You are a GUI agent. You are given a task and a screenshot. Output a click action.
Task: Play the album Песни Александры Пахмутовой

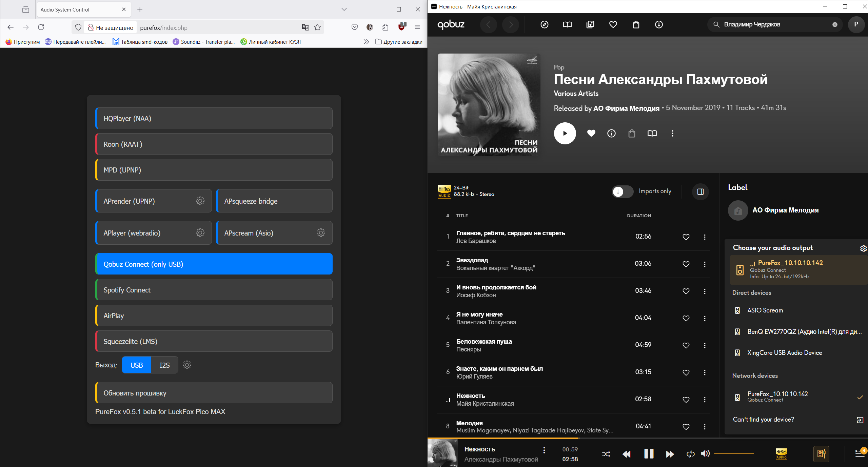(x=565, y=133)
